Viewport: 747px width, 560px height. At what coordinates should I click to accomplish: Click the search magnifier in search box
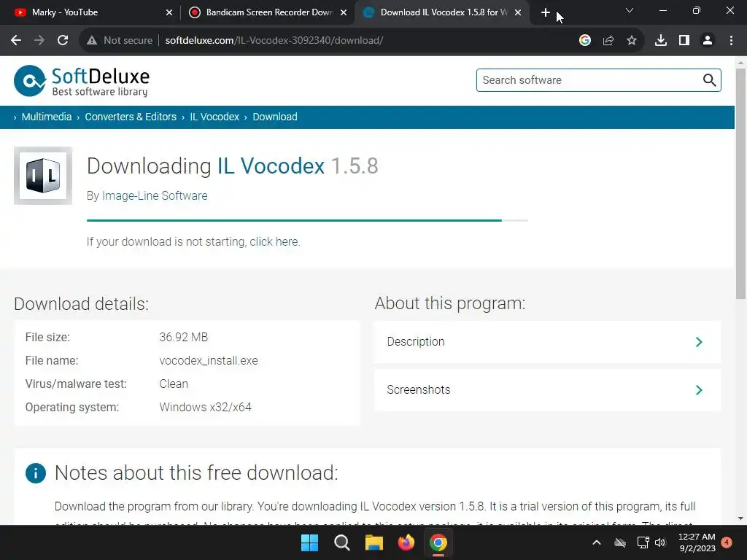[x=709, y=80]
